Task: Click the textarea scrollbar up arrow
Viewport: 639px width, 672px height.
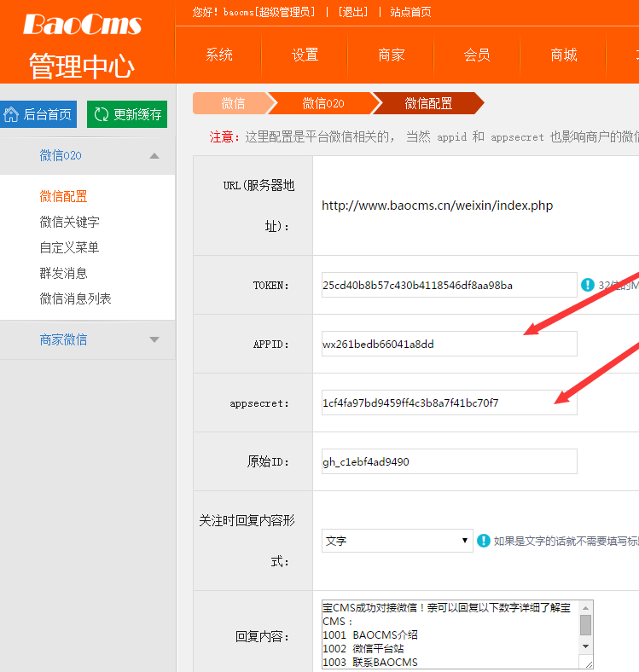Action: pos(586,608)
